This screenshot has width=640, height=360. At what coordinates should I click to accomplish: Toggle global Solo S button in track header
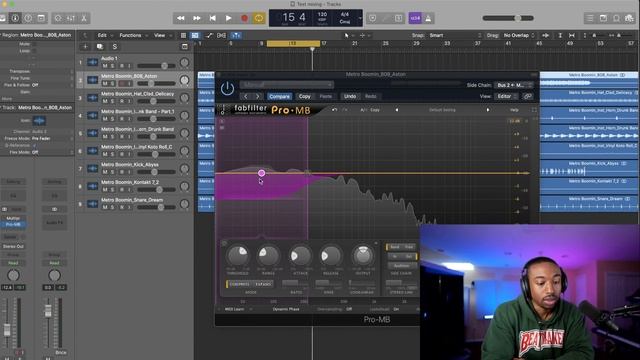(115, 47)
